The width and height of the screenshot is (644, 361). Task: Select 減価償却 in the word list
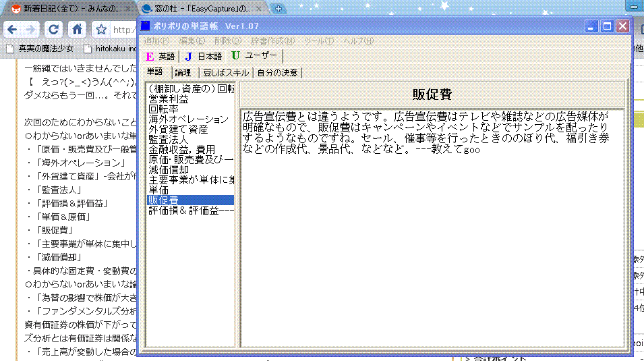169,169
